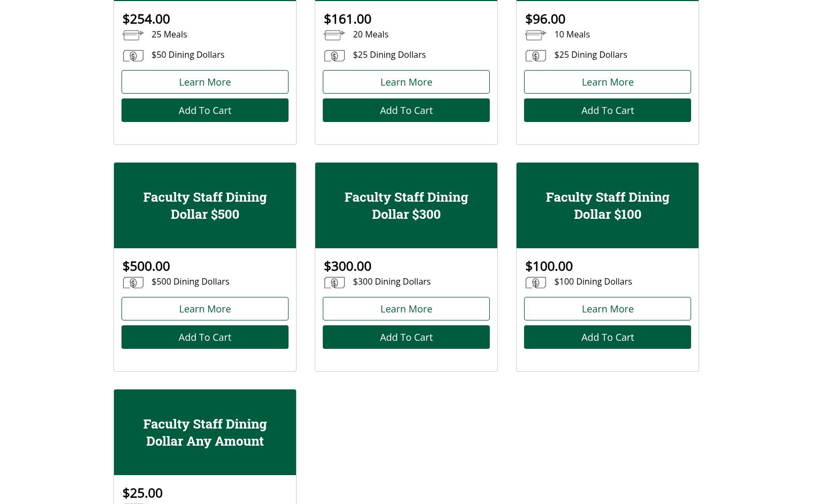Image resolution: width=819 pixels, height=504 pixels.
Task: Click the meal card icon beside 20 Meals
Action: pyautogui.click(x=334, y=35)
